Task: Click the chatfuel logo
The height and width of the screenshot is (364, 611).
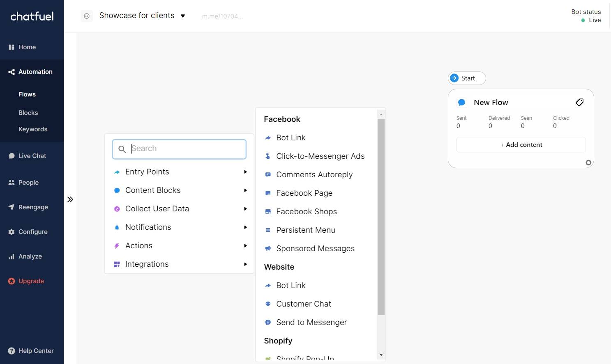Action: tap(32, 16)
